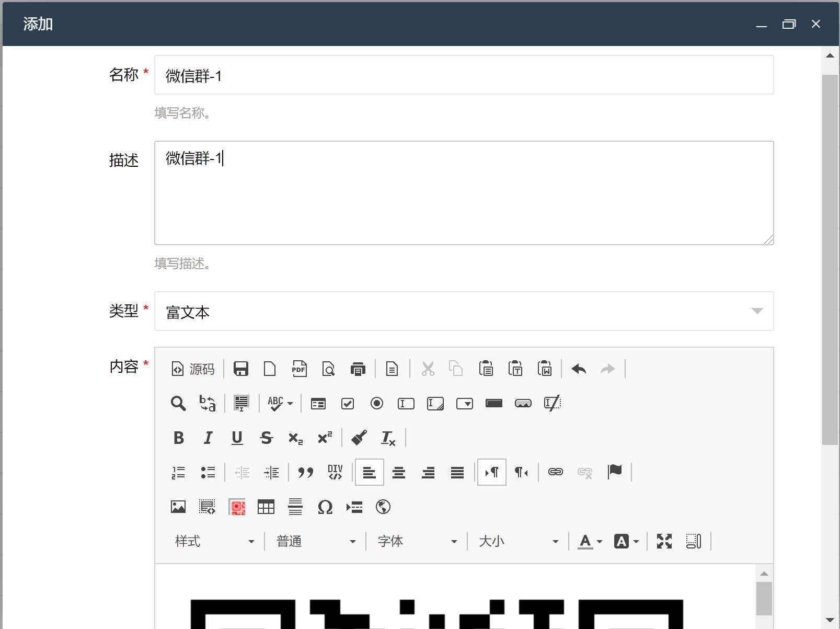Viewport: 840px width, 629px height.
Task: Insert an iframe globe icon
Action: click(x=383, y=507)
